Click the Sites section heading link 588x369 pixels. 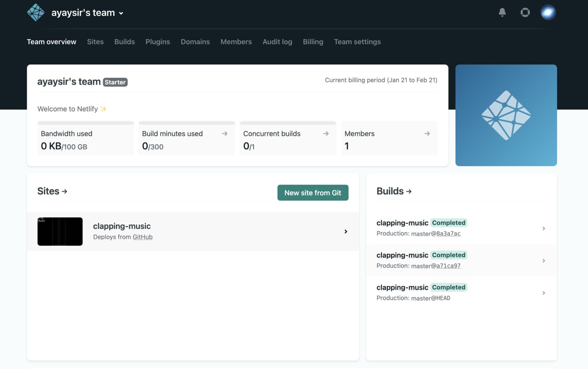coord(52,191)
